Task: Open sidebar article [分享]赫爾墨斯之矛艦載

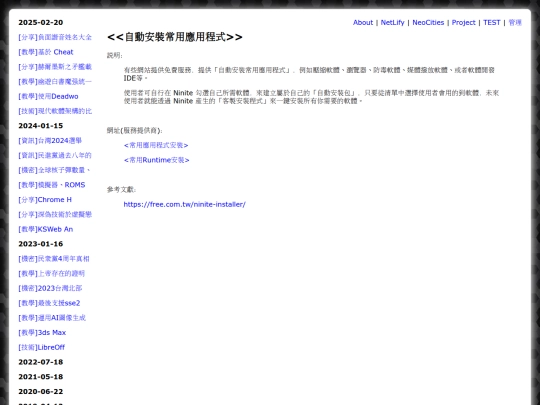Action: click(x=55, y=67)
